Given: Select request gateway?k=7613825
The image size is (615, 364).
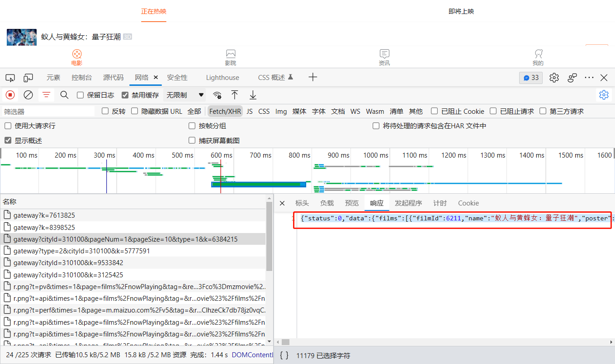Looking at the screenshot, I should tap(133, 215).
